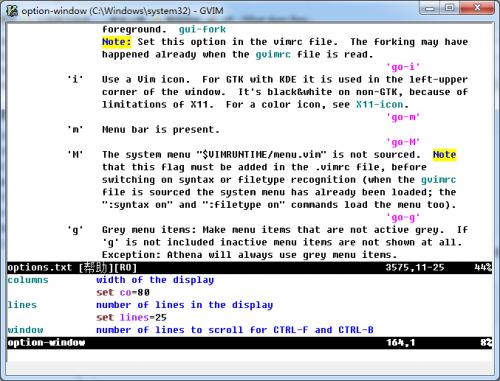Click the GVIM application icon in title bar
Viewport: 500px width, 381px height.
(x=12, y=11)
